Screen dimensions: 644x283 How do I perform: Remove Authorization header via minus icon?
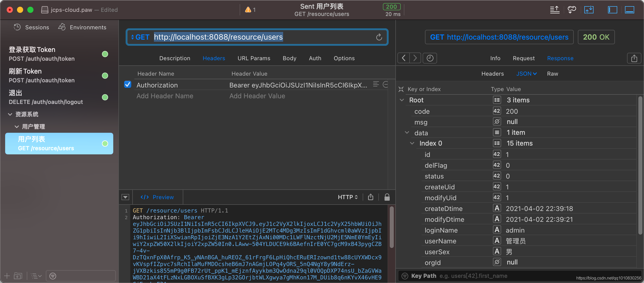[385, 84]
